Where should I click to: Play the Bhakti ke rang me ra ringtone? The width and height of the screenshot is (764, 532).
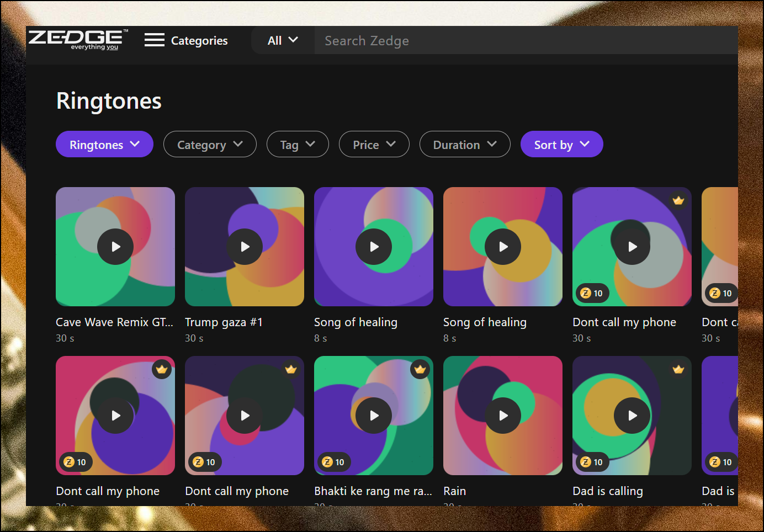point(374,416)
